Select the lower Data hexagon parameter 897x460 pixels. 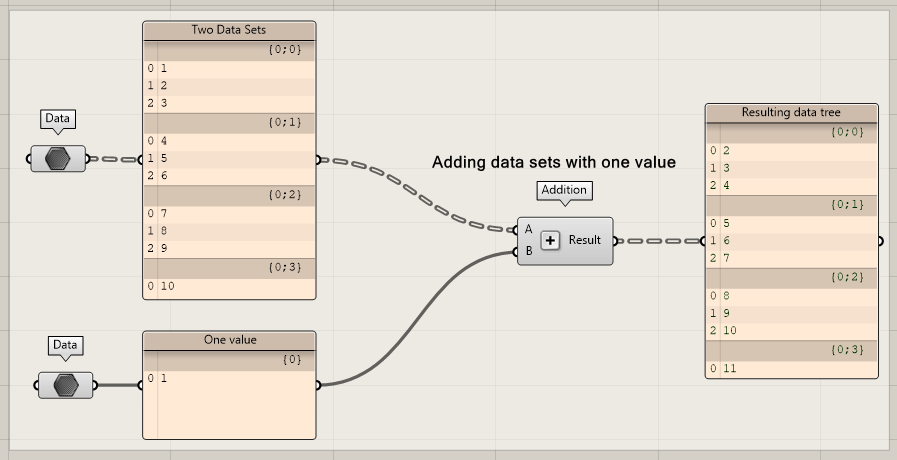[x=66, y=385]
